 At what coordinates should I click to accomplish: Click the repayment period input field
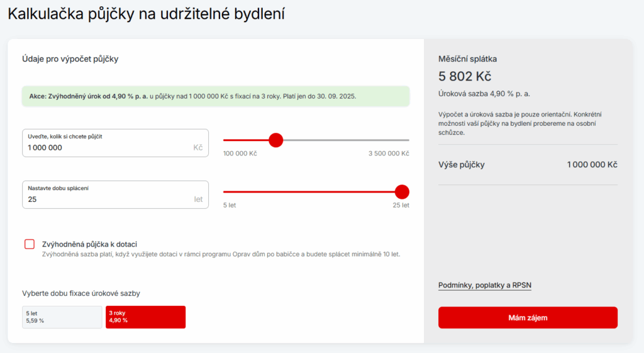[107, 199]
